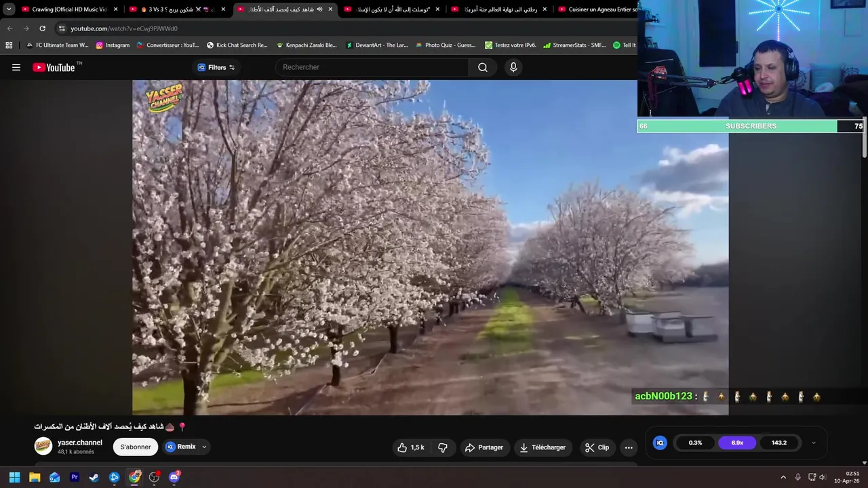The width and height of the screenshot is (868, 488).
Task: Open the Convertisseur YouTube bookmark
Action: point(168,45)
